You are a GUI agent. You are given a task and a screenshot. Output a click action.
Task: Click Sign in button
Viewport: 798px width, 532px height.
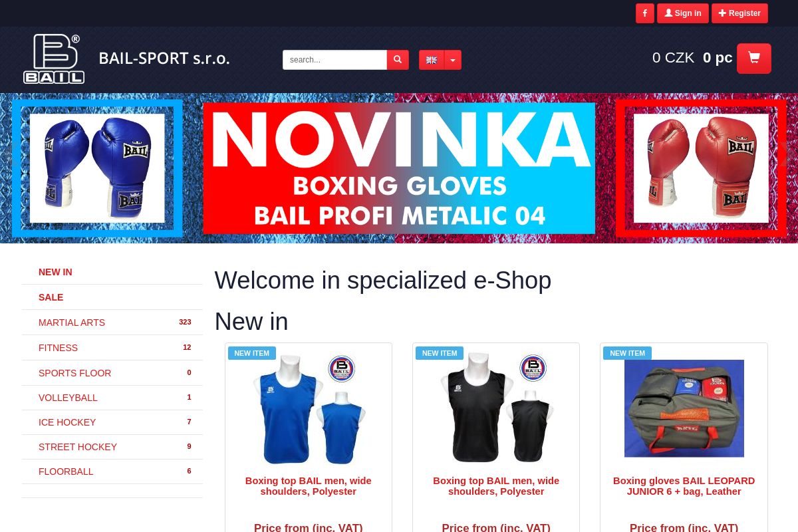[x=683, y=13]
